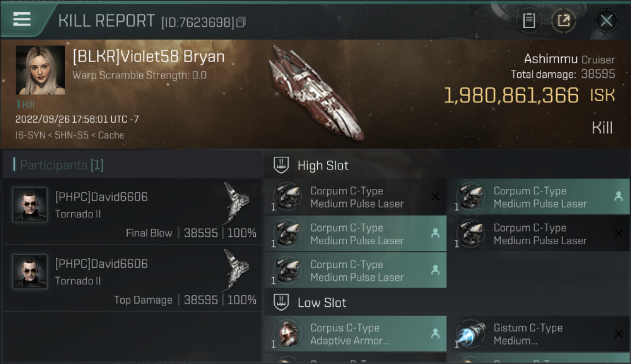Image resolution: width=631 pixels, height=364 pixels.
Task: Click the clipboard copy report icon
Action: 529,21
